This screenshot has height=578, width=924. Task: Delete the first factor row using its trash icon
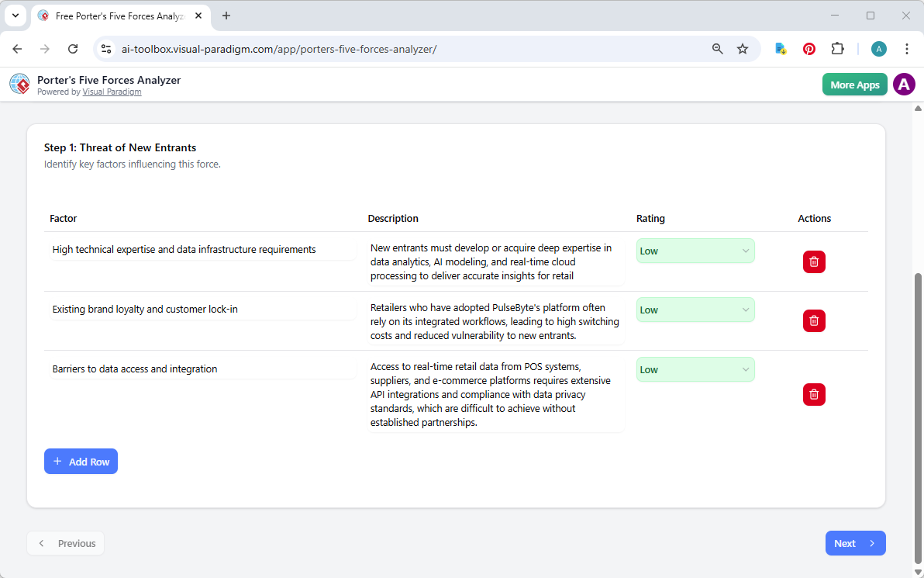coord(814,261)
